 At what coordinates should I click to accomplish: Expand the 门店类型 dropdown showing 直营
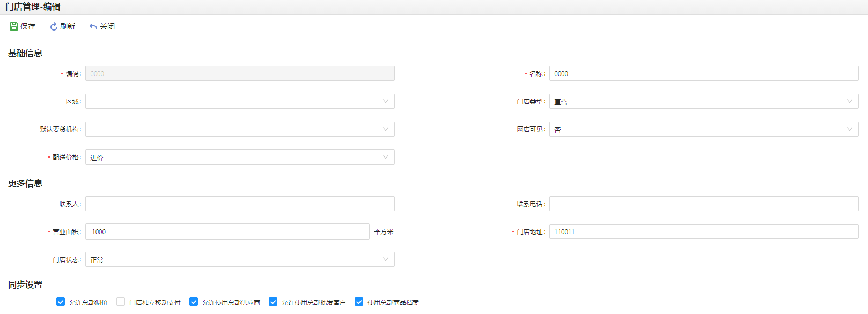click(703, 101)
